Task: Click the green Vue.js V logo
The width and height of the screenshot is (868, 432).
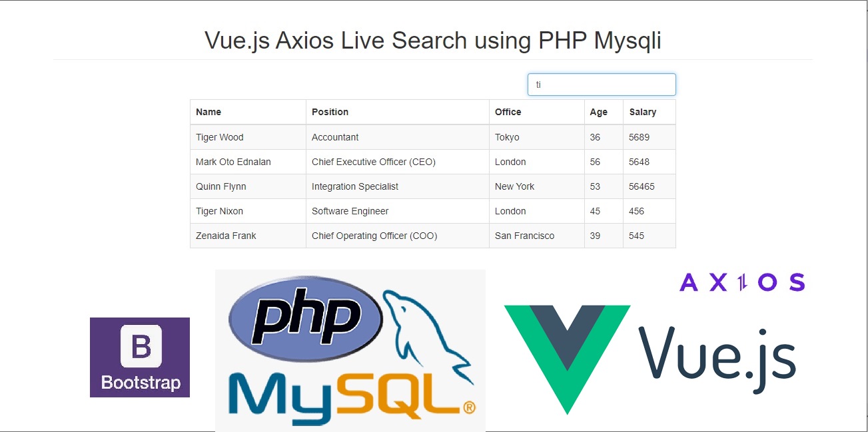Action: 567,359
